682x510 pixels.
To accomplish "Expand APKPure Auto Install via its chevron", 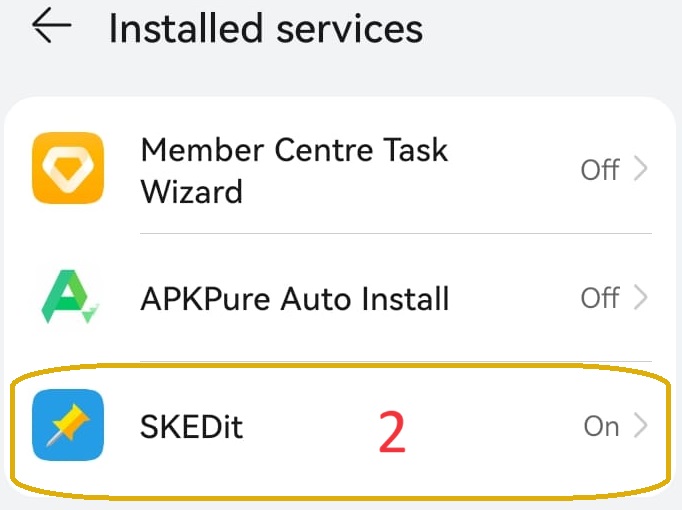I will 641,298.
